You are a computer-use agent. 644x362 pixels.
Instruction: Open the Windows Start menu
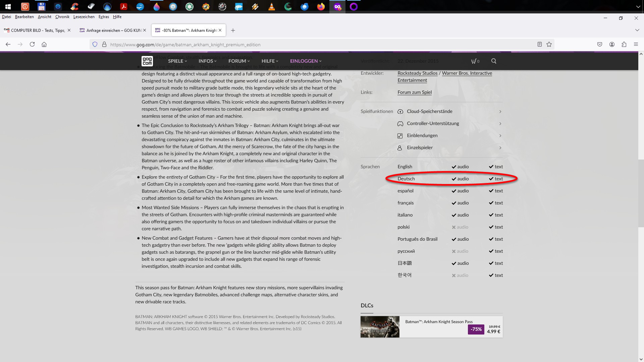pos(8,6)
